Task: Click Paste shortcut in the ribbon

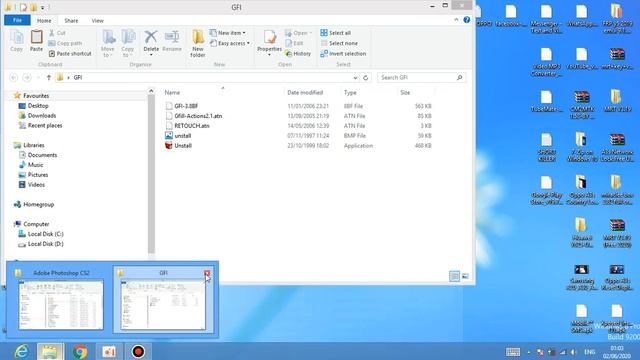Action: pyautogui.click(x=70, y=53)
